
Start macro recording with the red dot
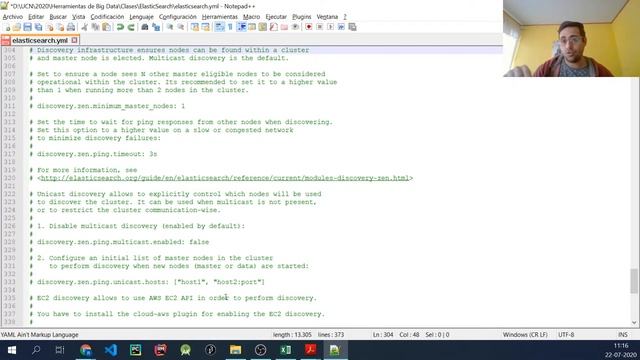pyautogui.click(x=309, y=27)
